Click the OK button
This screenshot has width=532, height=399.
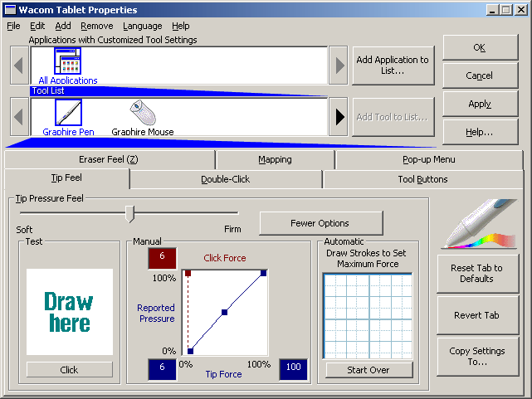pos(480,47)
